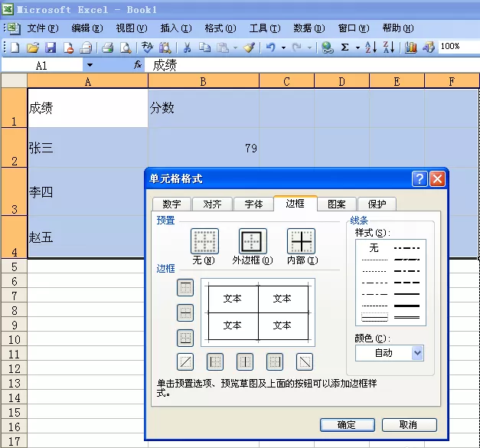This screenshot has height=448, width=480.
Task: Switch to the 字体 tab
Action: [253, 204]
